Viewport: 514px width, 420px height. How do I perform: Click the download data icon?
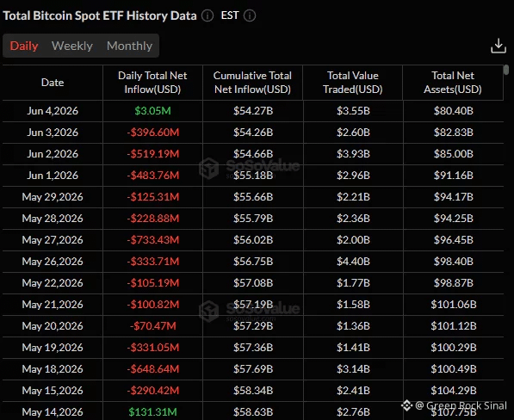pyautogui.click(x=499, y=46)
